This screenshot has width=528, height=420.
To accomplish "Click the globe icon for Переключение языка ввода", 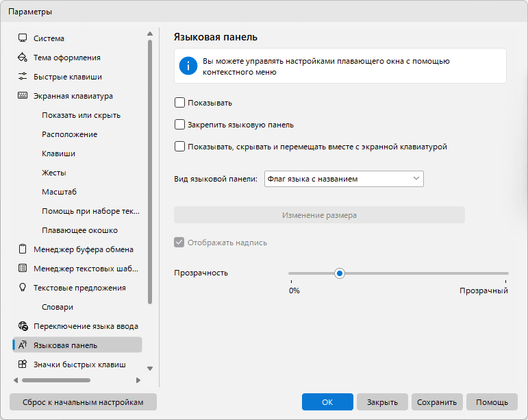I will click(23, 326).
